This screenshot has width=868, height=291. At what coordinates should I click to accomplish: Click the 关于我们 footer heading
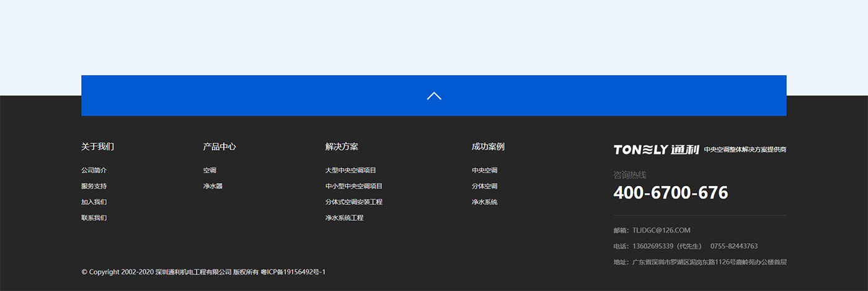(97, 147)
